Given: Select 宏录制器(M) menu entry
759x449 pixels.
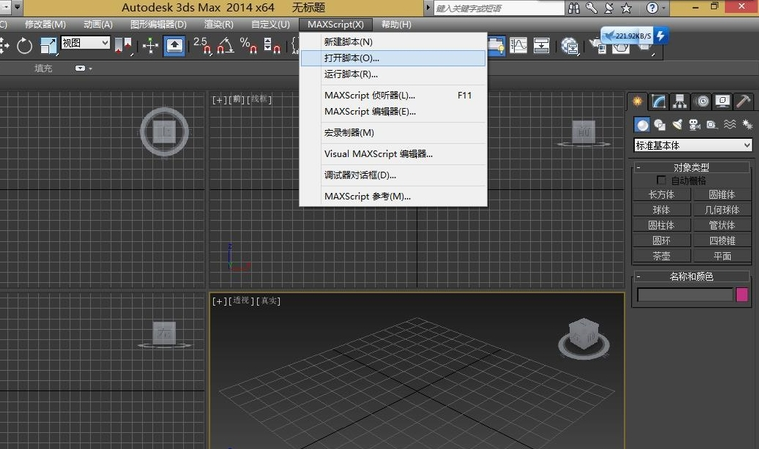Looking at the screenshot, I should click(393, 133).
